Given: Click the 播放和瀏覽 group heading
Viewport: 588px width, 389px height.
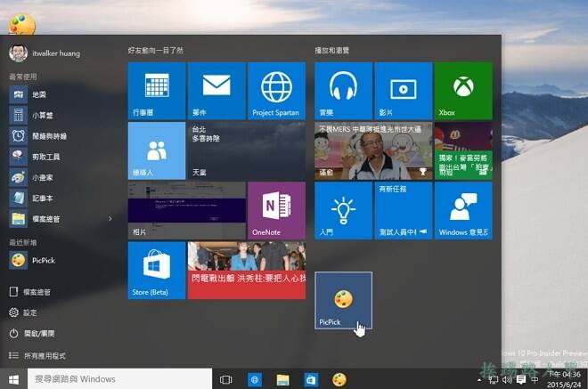Looking at the screenshot, I should tap(332, 50).
